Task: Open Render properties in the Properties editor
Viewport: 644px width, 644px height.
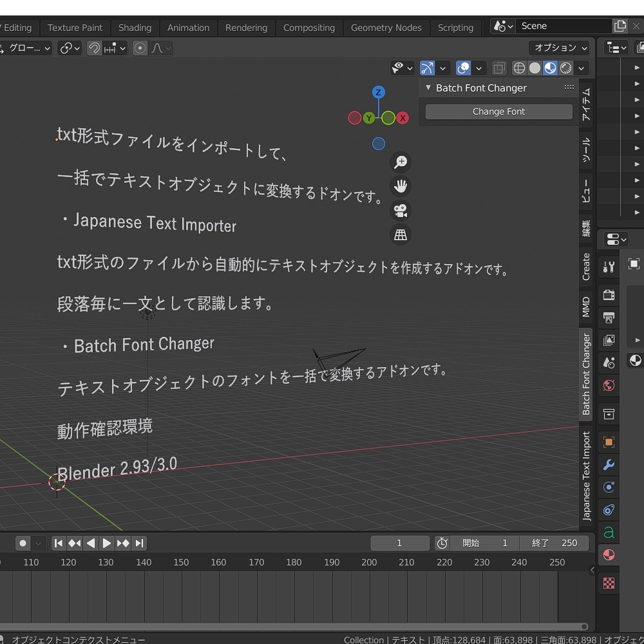Action: coord(609,295)
